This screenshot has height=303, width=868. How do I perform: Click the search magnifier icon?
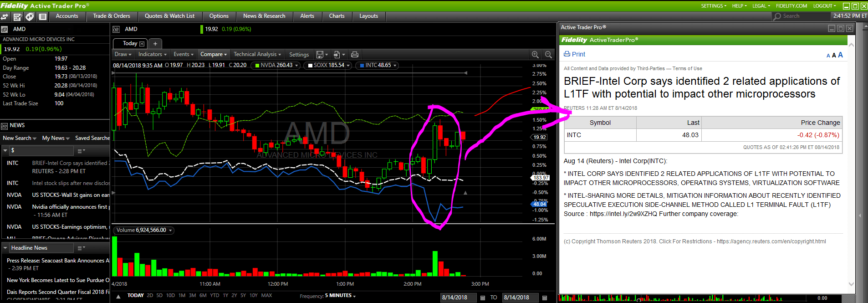[x=777, y=16]
